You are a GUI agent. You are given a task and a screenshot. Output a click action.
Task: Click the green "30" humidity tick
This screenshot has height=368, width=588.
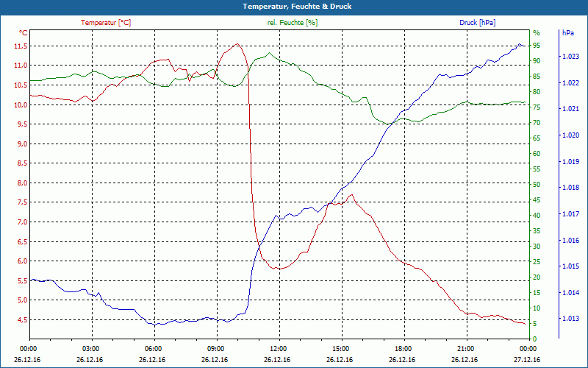point(537,247)
